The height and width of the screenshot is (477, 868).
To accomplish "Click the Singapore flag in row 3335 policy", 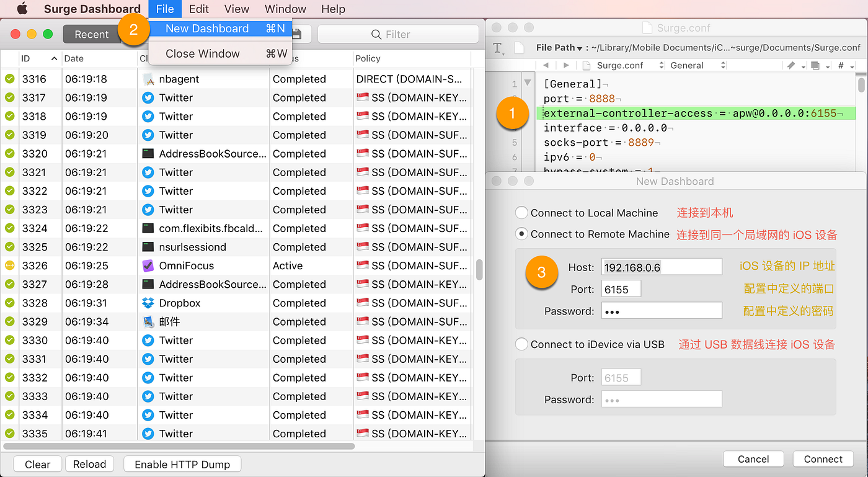I will (363, 433).
